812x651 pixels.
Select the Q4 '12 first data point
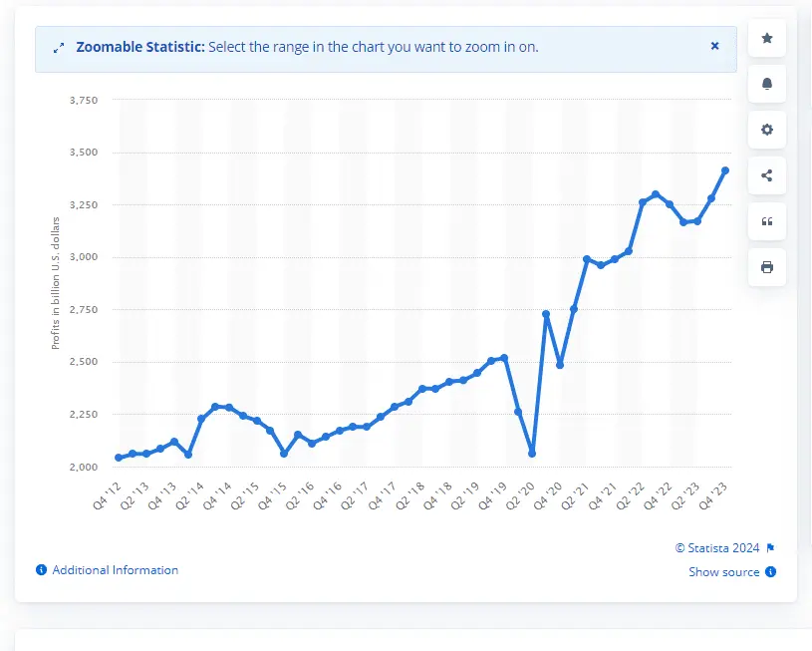pyautogui.click(x=119, y=458)
